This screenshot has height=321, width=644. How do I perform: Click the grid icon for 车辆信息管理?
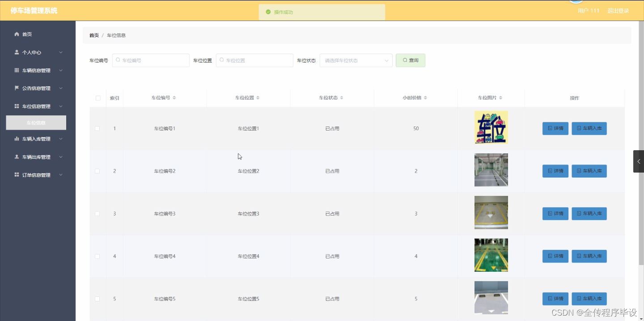pos(17,70)
